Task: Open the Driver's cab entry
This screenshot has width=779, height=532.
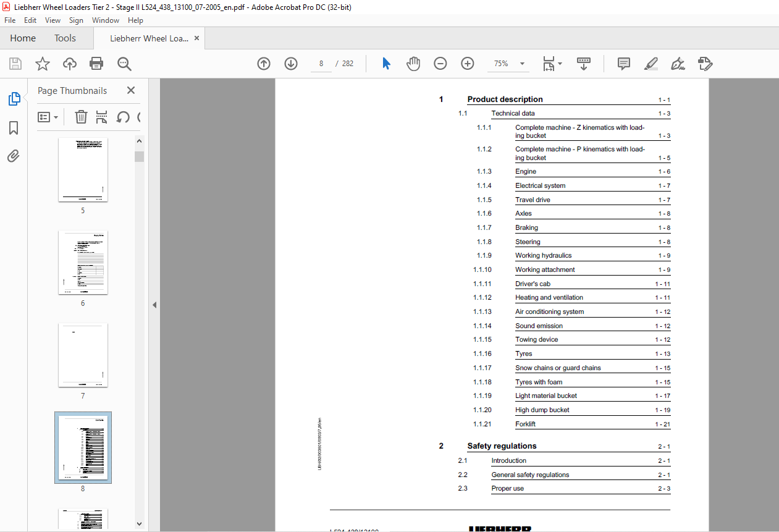Action: point(533,284)
